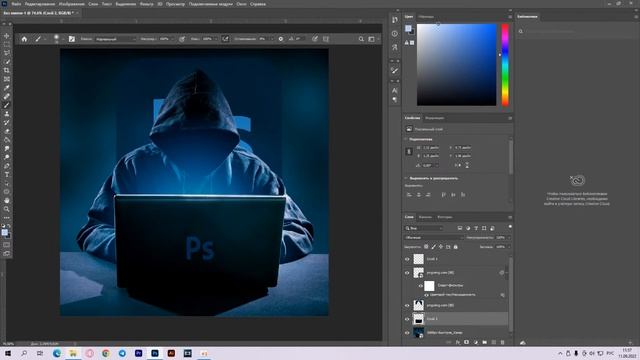Click the delete layer trash icon
The height and width of the screenshot is (360, 640).
502,342
